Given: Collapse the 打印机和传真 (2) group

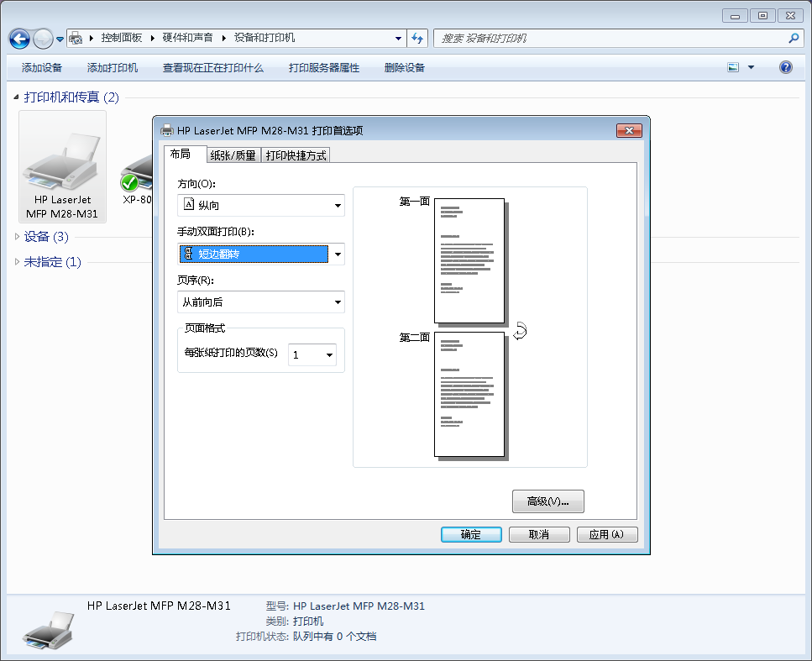Looking at the screenshot, I should 16,97.
